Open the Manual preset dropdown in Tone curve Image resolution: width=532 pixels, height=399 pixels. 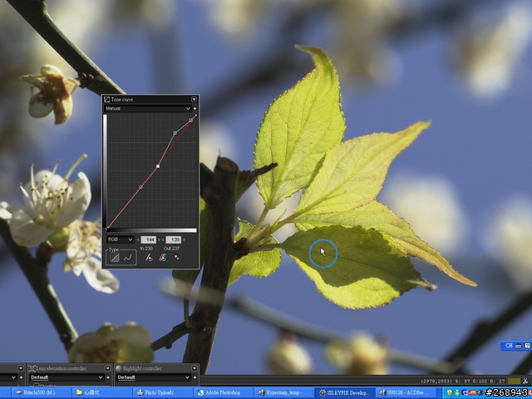(148, 109)
